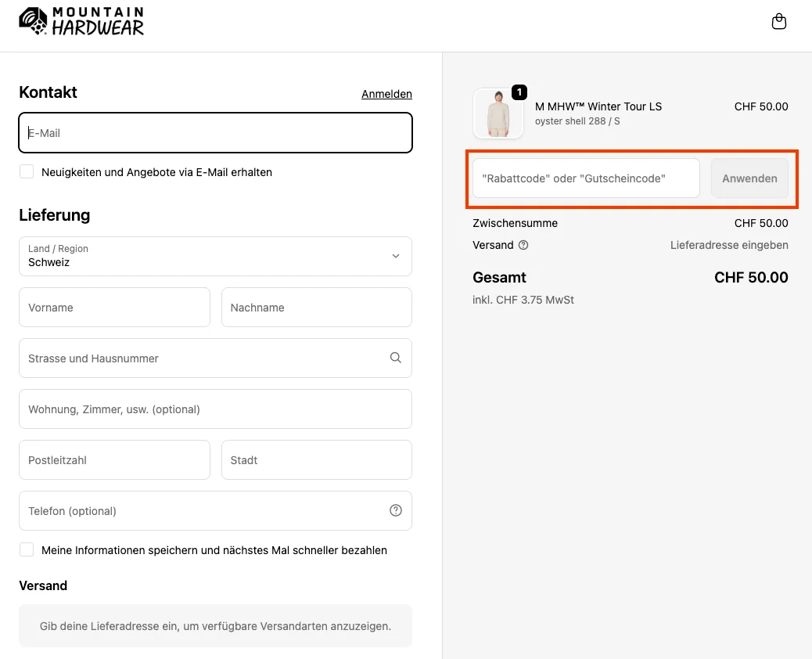The image size is (812, 659).
Task: Click the Postleitzahl input field
Action: pos(114,459)
